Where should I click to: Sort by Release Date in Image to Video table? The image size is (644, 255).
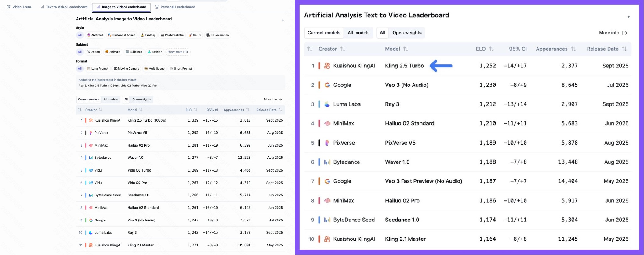click(269, 110)
